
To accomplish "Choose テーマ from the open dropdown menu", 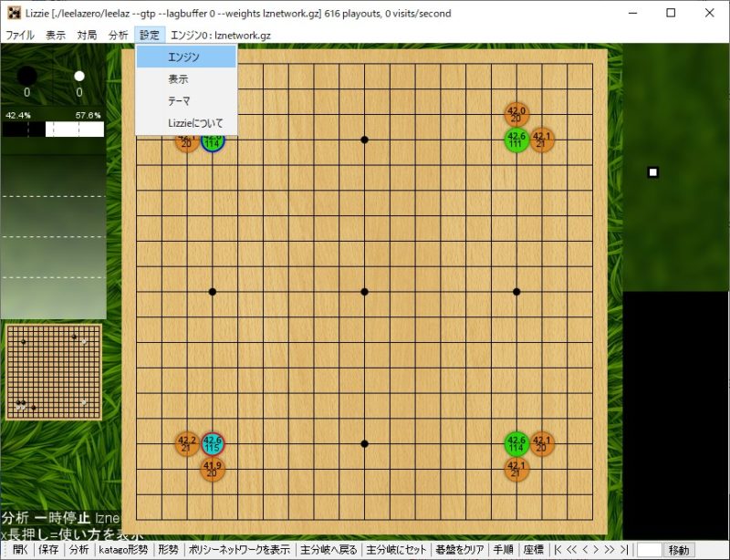I will [179, 101].
